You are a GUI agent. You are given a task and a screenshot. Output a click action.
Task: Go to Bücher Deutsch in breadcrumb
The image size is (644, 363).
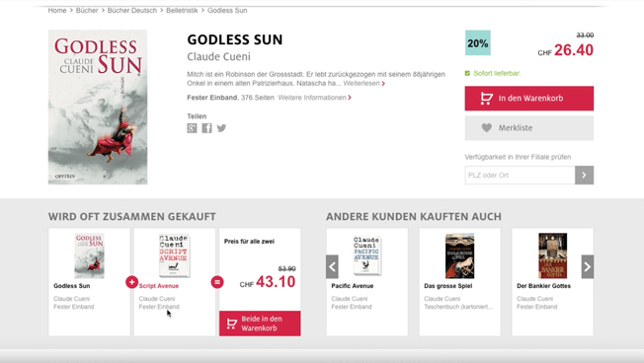[x=132, y=11]
